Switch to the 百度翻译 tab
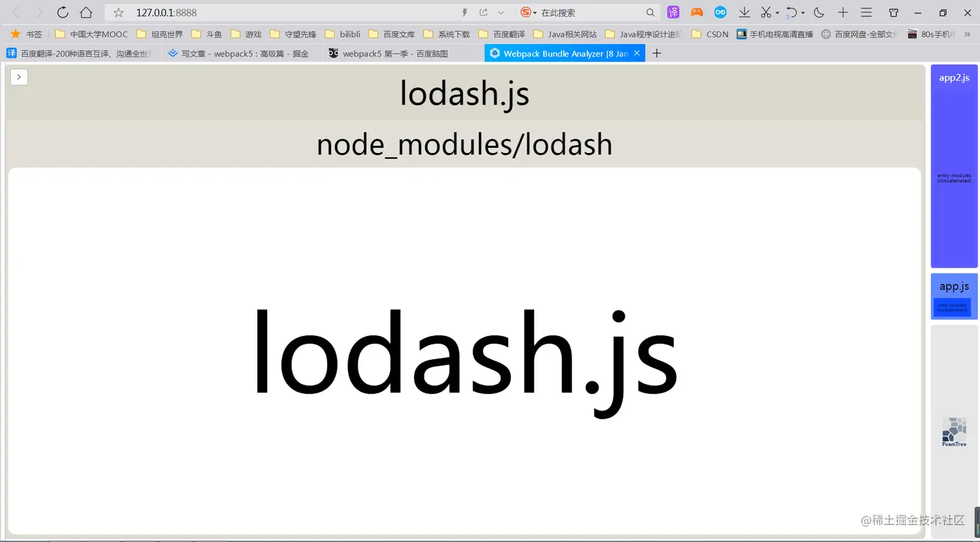The image size is (980, 542). (x=80, y=53)
